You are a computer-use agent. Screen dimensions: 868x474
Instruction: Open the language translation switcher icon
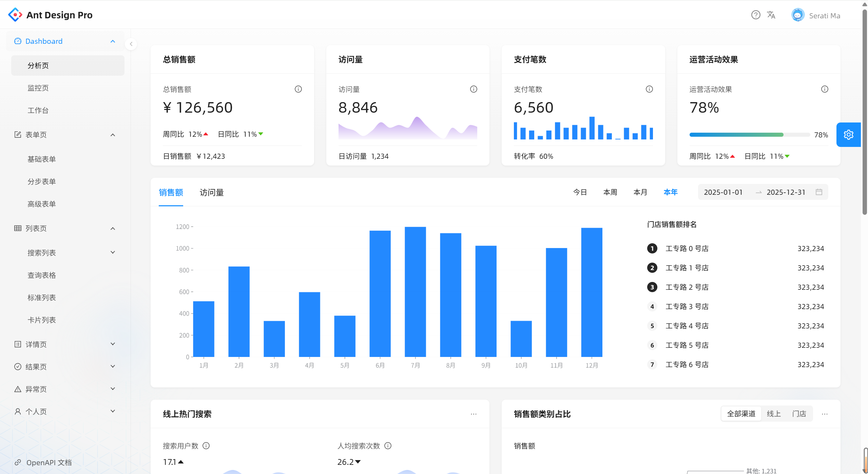[x=771, y=15]
